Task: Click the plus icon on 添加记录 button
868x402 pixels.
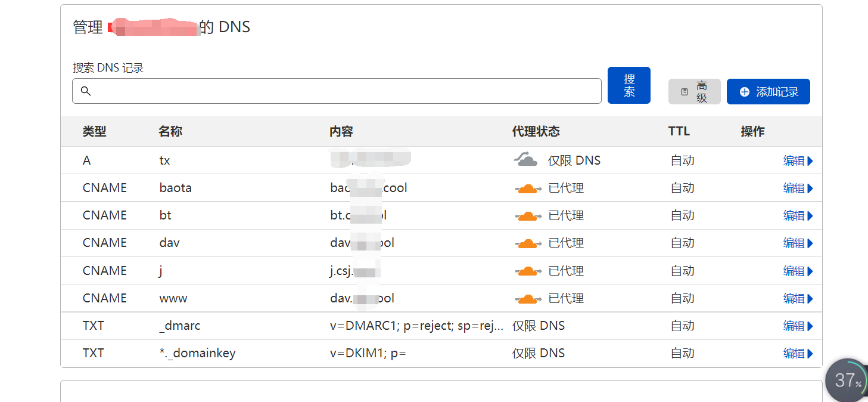Action: click(744, 92)
